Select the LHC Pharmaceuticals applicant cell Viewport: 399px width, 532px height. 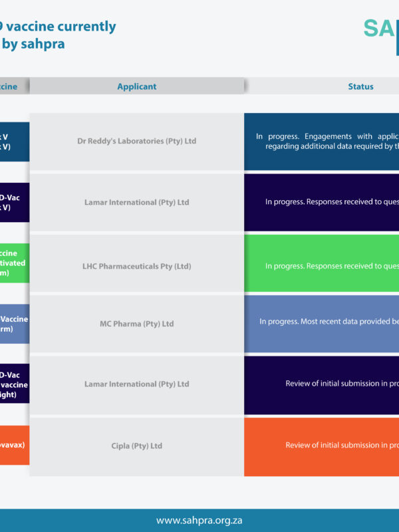tap(136, 266)
